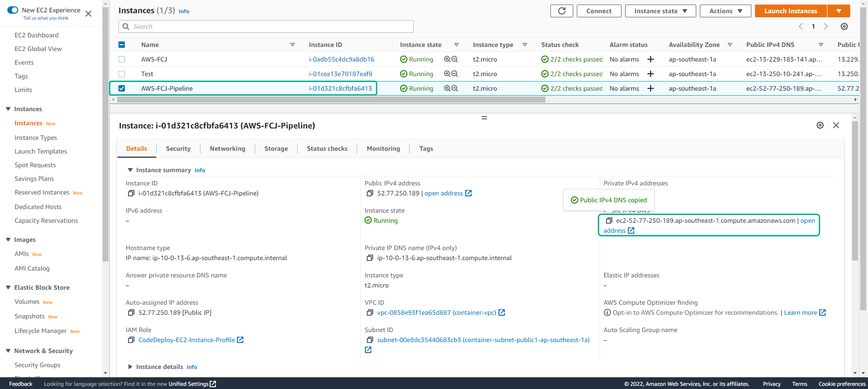Switch to the Security tab

178,148
